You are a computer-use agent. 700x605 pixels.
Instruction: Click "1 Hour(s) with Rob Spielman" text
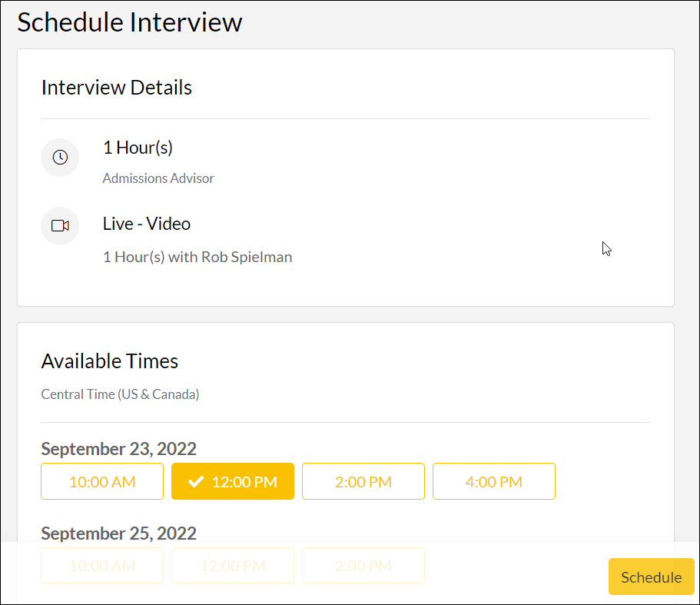point(197,257)
